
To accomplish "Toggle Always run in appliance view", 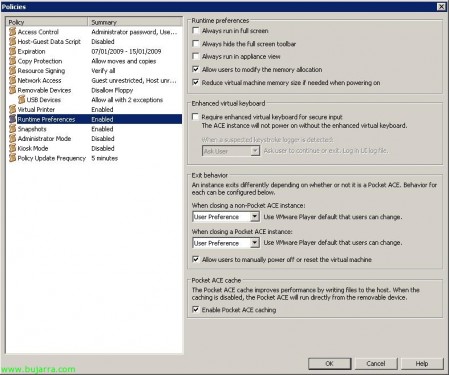I will (196, 56).
